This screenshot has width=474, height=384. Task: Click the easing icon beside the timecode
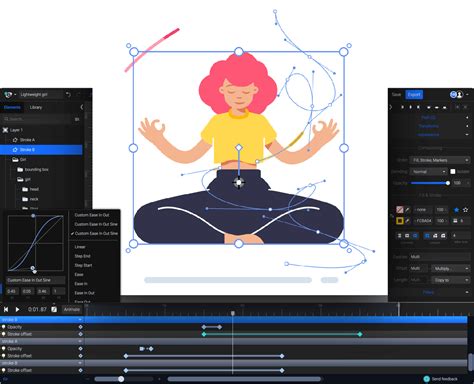[54, 309]
